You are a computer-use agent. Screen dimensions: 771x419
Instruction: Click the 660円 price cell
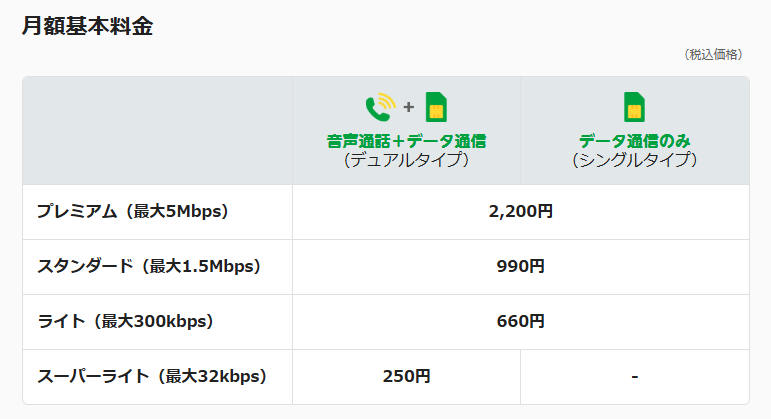(520, 322)
